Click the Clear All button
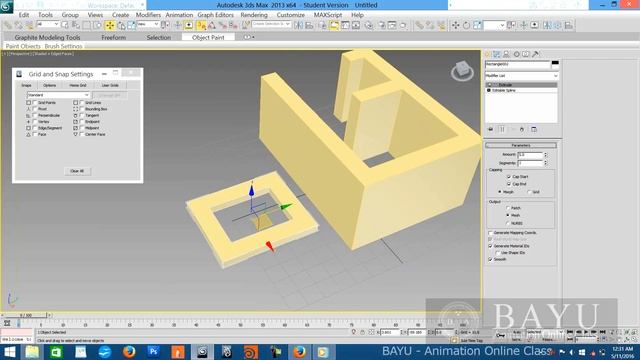The height and width of the screenshot is (360, 640). (x=77, y=171)
